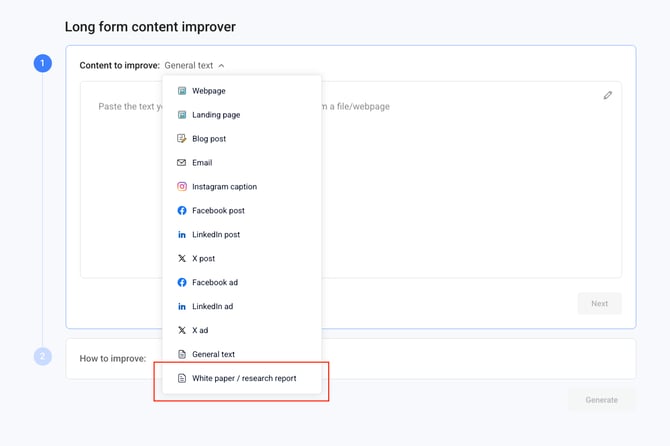Viewport: 670px width, 446px height.
Task: Select General text option
Action: click(x=213, y=355)
